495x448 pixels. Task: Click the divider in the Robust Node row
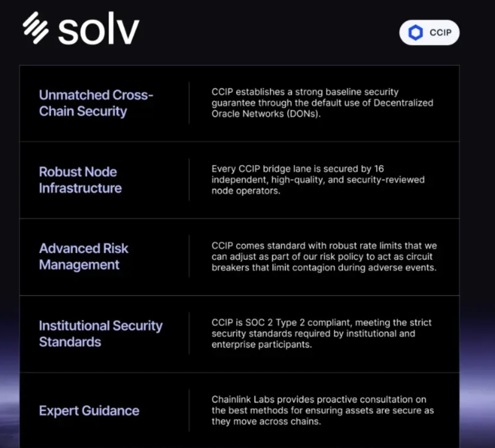[x=189, y=180]
